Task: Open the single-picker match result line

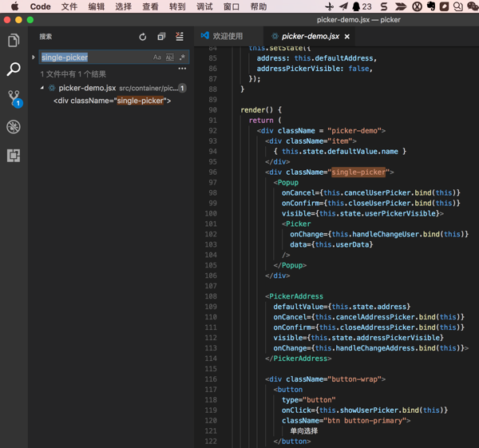Action: 112,101
